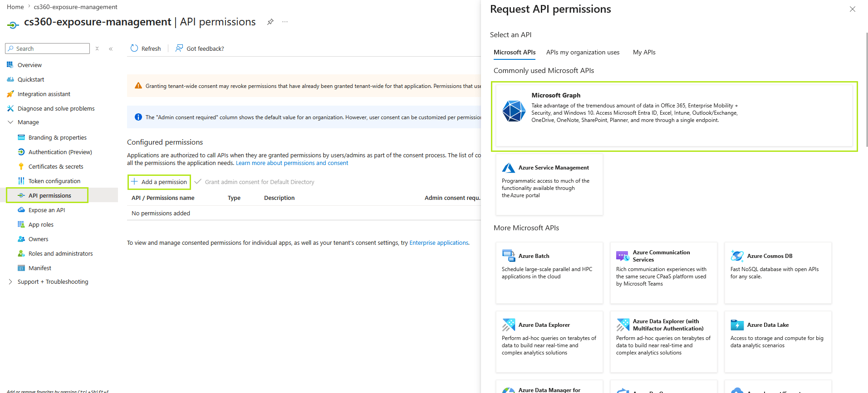Click the Quickstart cloud icon
Image resolution: width=868 pixels, height=393 pixels.
(10, 79)
